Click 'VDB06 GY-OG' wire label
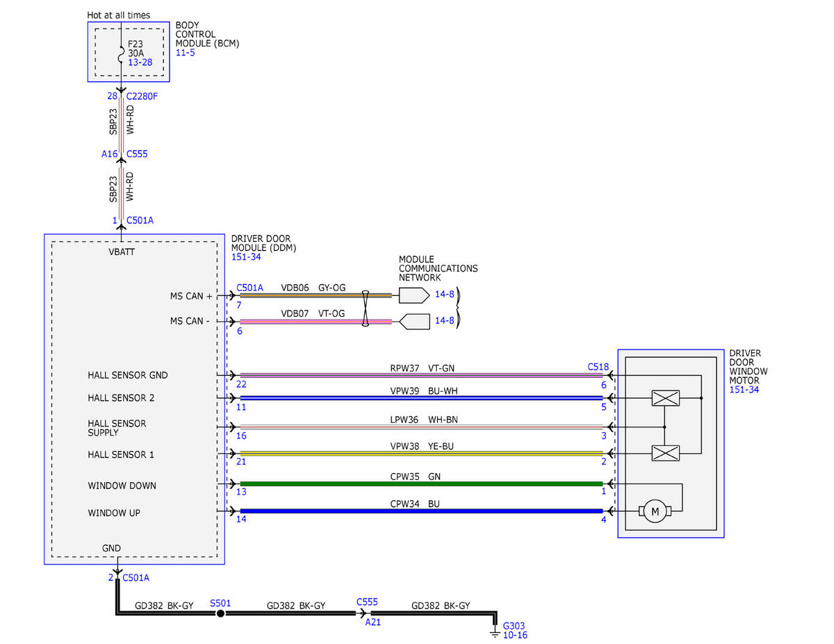Screen dimensions: 834x644 (313, 287)
